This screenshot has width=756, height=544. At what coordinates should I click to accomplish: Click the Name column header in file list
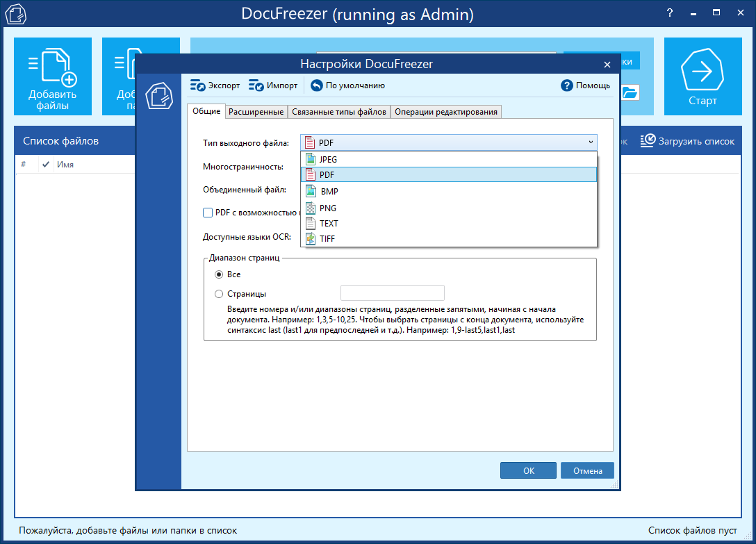point(65,165)
